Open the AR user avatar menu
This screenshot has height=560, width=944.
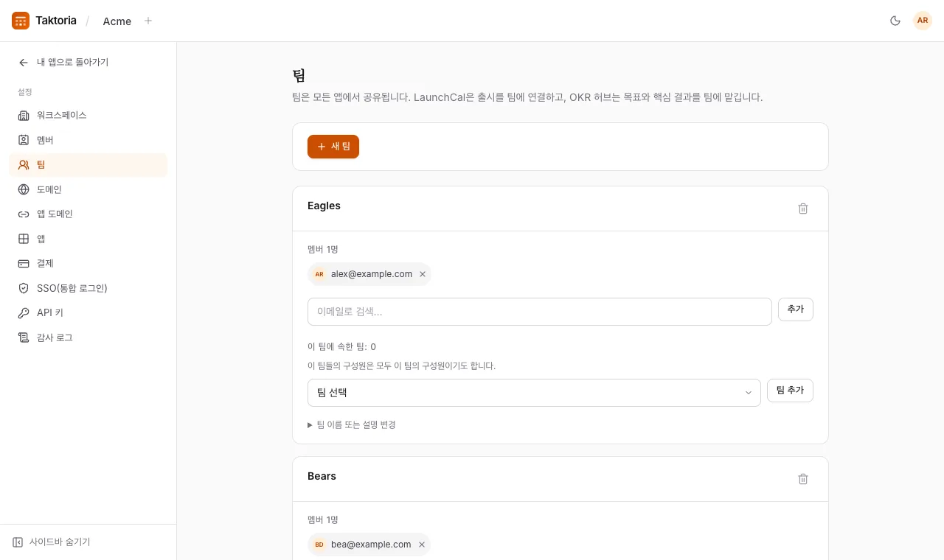click(x=923, y=21)
